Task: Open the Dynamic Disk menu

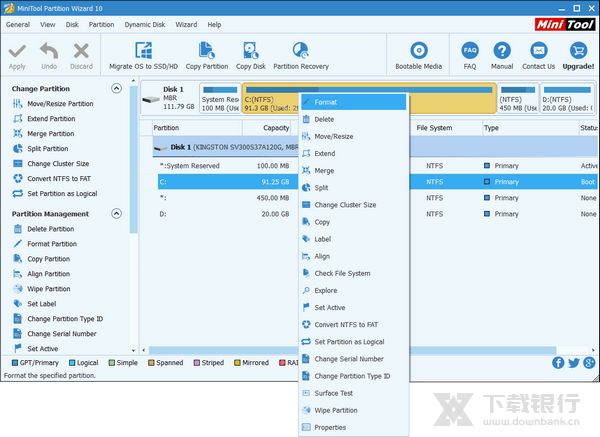Action: tap(144, 24)
